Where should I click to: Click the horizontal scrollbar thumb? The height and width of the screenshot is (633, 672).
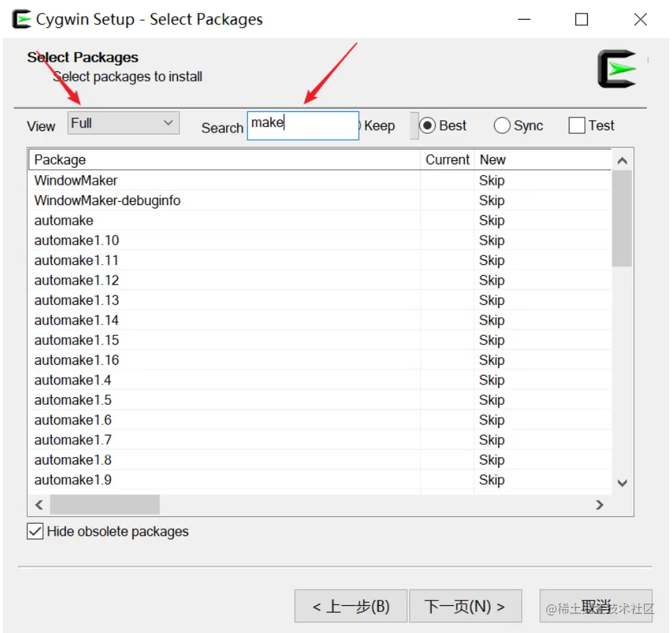pyautogui.click(x=105, y=505)
